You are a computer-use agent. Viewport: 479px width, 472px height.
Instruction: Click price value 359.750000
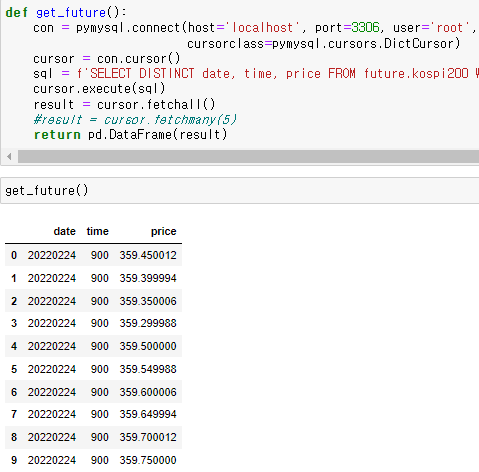point(148,460)
